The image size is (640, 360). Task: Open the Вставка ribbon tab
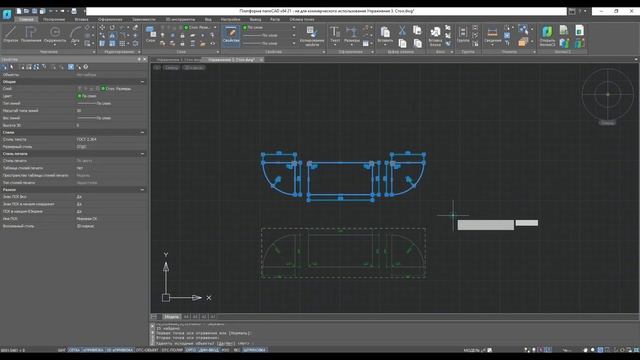[x=81, y=19]
